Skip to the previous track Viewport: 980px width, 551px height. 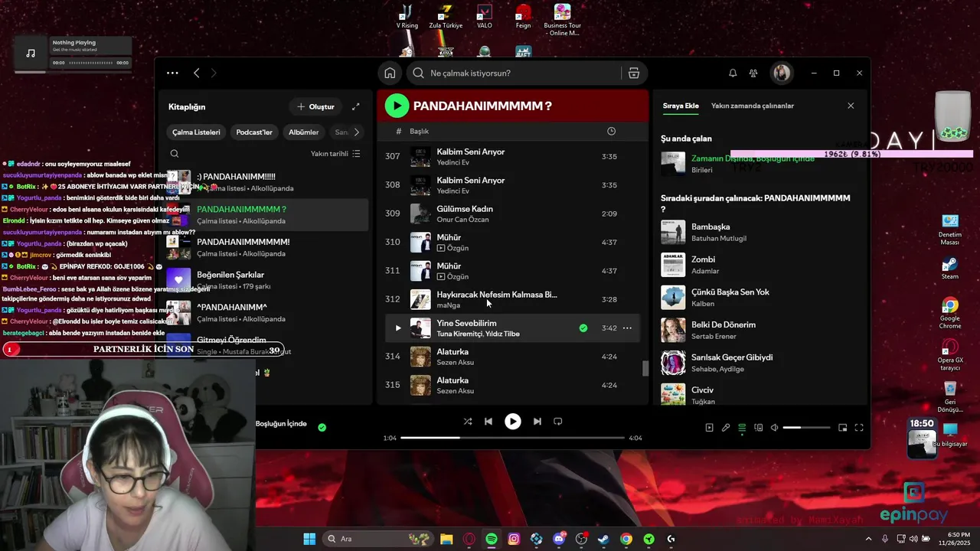click(x=488, y=422)
